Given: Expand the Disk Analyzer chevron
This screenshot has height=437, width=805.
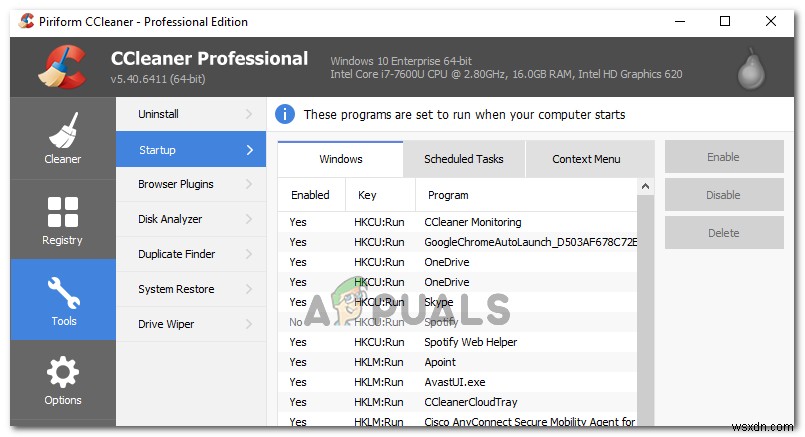Looking at the screenshot, I should tap(248, 219).
